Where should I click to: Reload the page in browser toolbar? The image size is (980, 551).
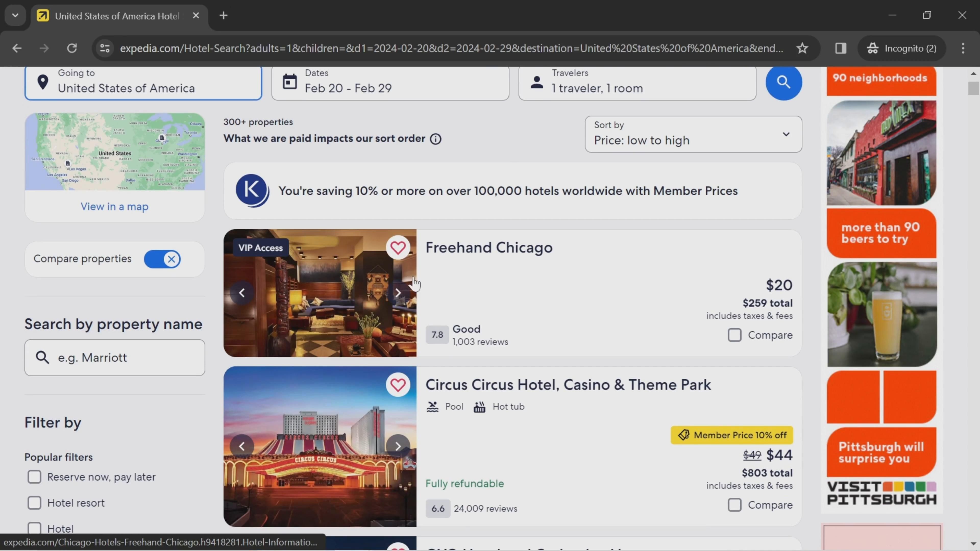pyautogui.click(x=72, y=48)
